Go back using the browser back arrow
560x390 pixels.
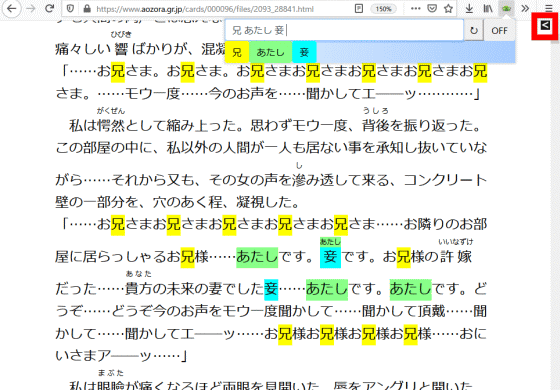point(12,8)
